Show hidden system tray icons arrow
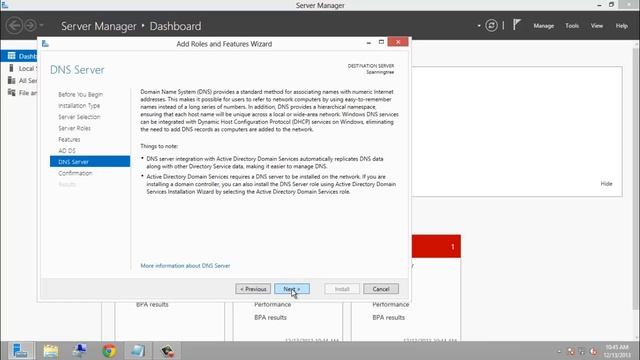The height and width of the screenshot is (360, 640). [x=559, y=351]
